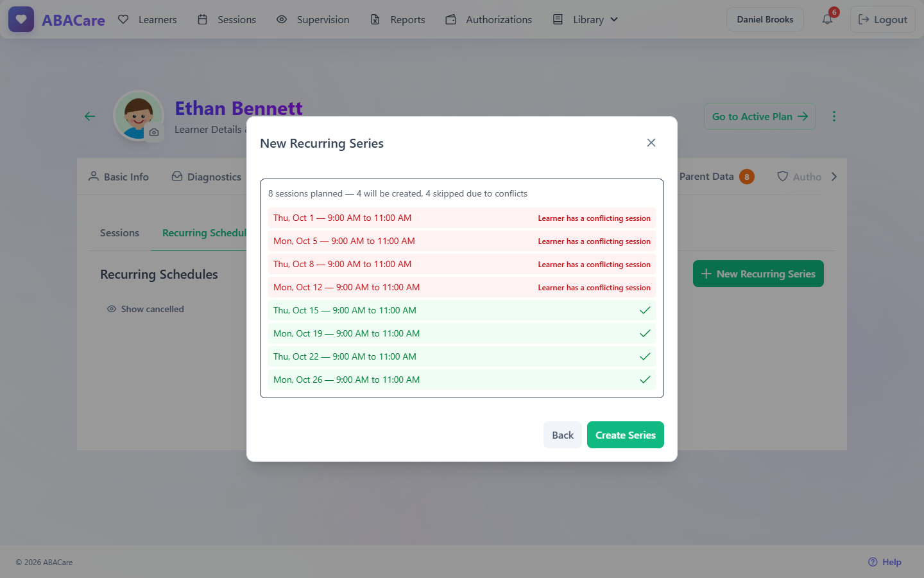
Task: Click the Thu, Oct 22 session row
Action: click(x=462, y=356)
